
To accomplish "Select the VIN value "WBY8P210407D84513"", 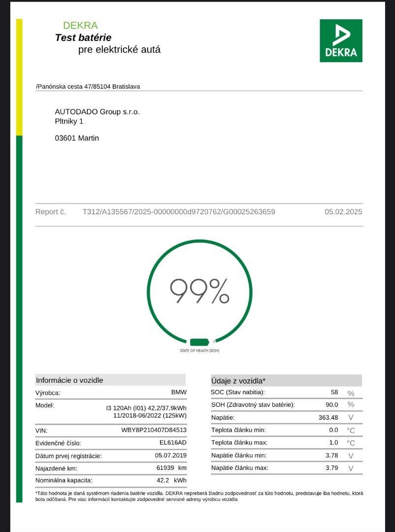I will pyautogui.click(x=154, y=430).
